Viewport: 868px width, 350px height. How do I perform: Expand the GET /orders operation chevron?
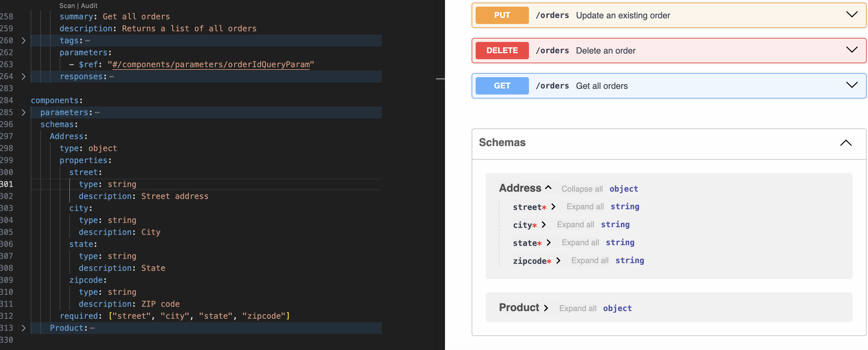pos(852,85)
